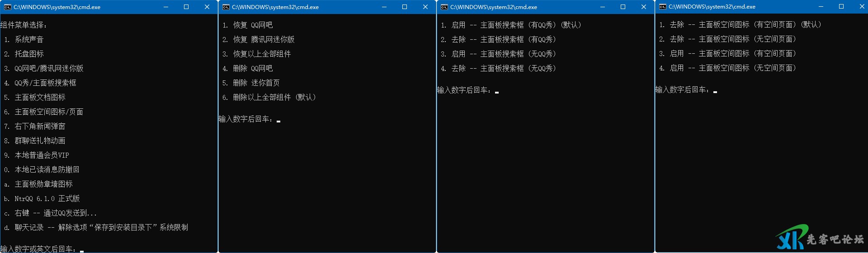868x253 pixels.
Task: Focus the input prompt in the QQ网吧 window
Action: (x=278, y=119)
